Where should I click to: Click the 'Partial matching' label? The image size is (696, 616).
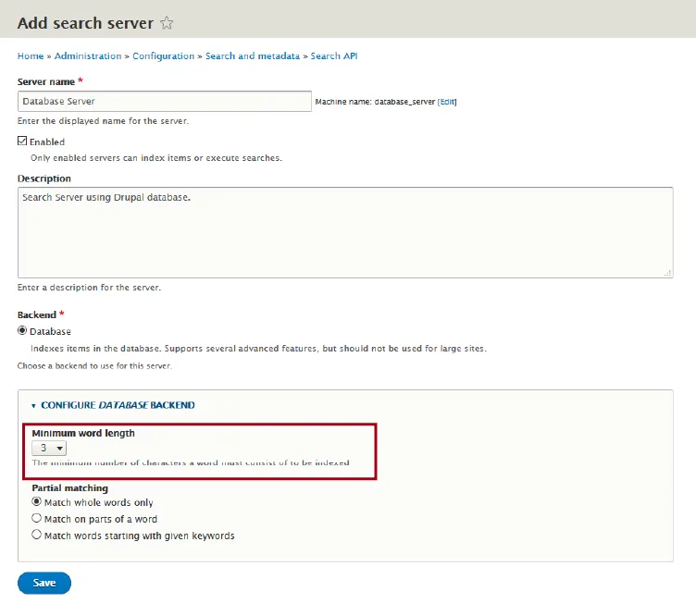coord(70,487)
